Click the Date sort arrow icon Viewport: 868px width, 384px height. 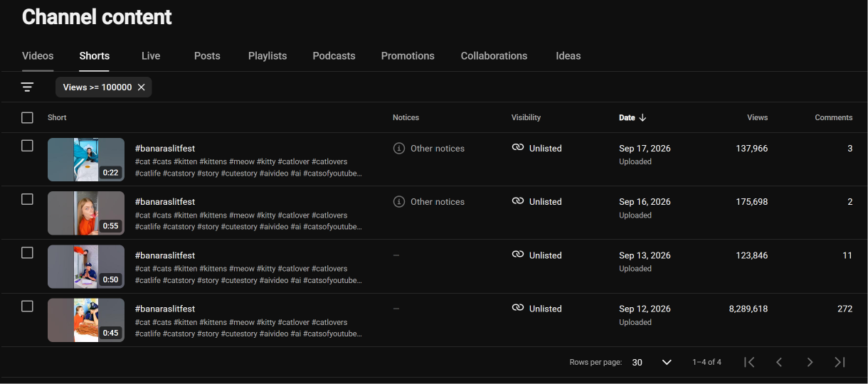pos(642,117)
